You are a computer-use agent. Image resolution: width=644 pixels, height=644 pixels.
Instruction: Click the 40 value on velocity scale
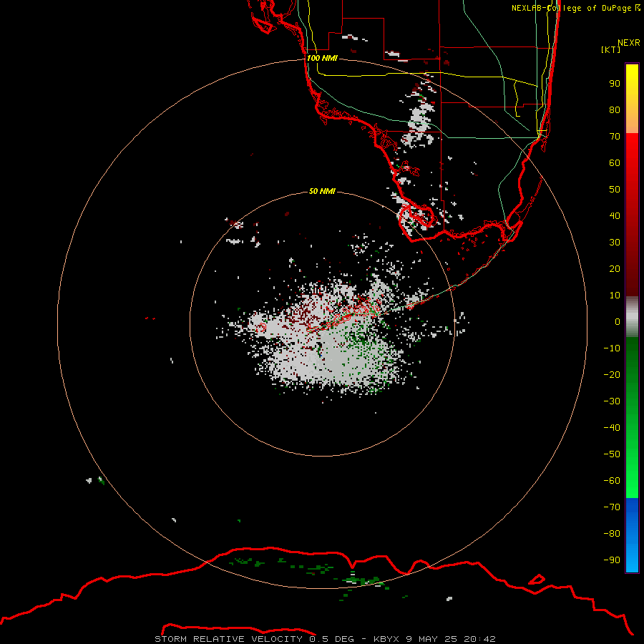(x=615, y=216)
